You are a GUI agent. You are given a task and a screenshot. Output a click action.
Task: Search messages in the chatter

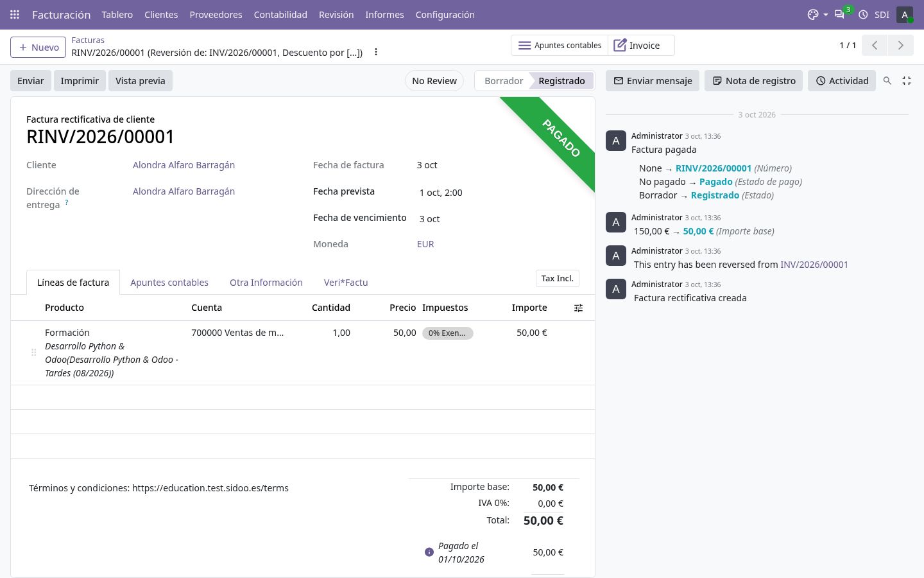tap(887, 80)
